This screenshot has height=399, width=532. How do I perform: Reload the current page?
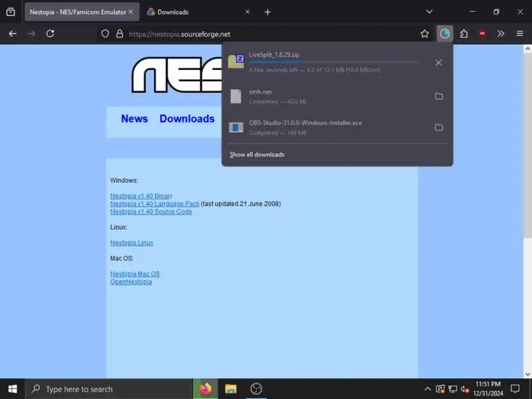click(50, 34)
